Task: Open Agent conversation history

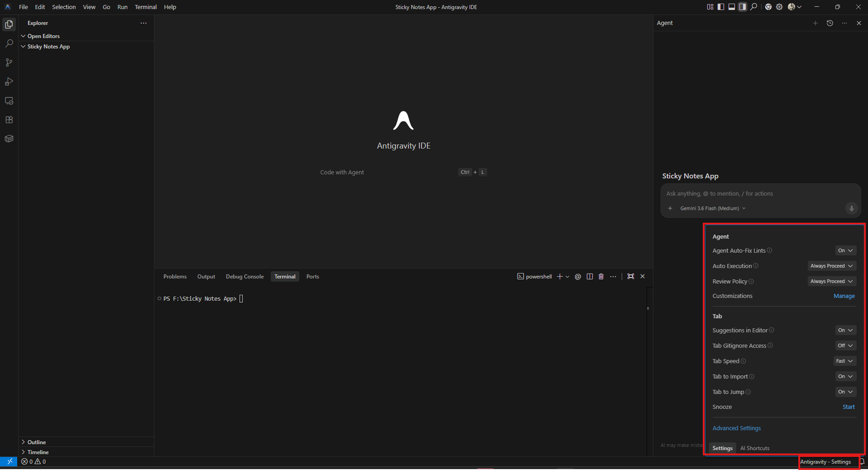Action: pyautogui.click(x=830, y=23)
